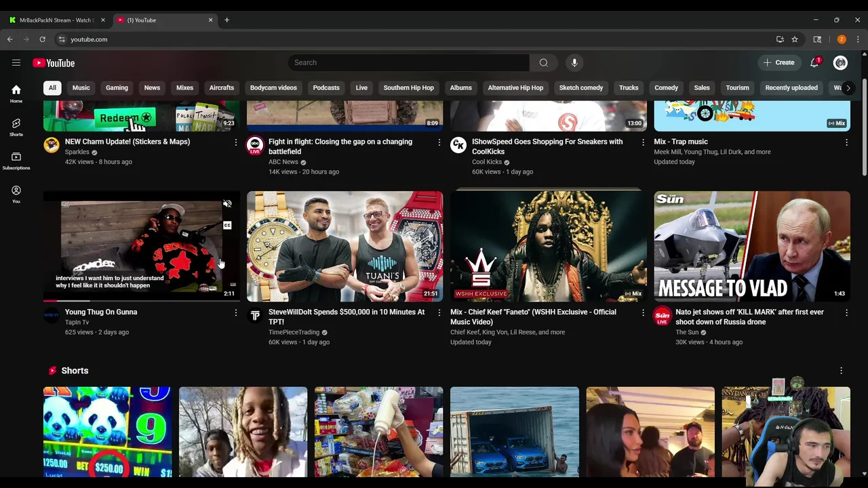
Task: Reload the page in browser toolbar
Action: coord(42,39)
